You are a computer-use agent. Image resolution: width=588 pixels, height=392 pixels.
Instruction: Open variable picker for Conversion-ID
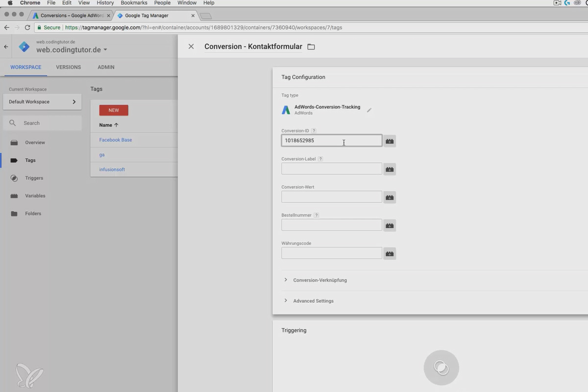click(x=390, y=141)
